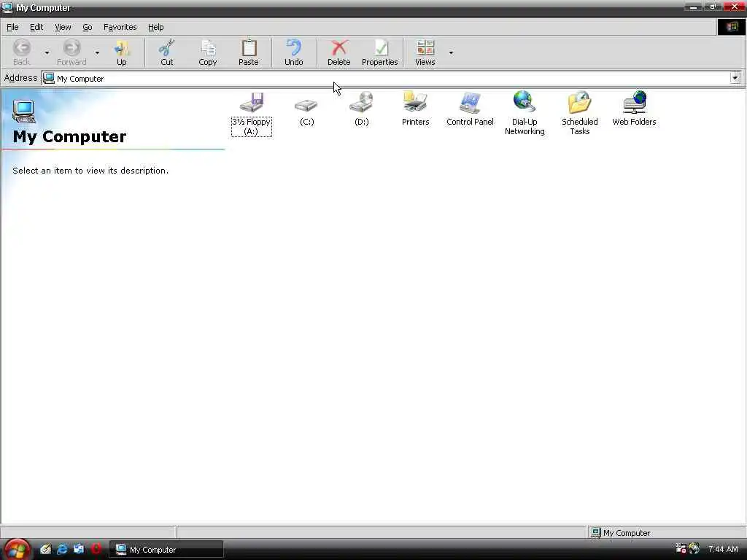This screenshot has height=560, width=747.
Task: Click the My Computer taskbar button
Action: point(166,550)
